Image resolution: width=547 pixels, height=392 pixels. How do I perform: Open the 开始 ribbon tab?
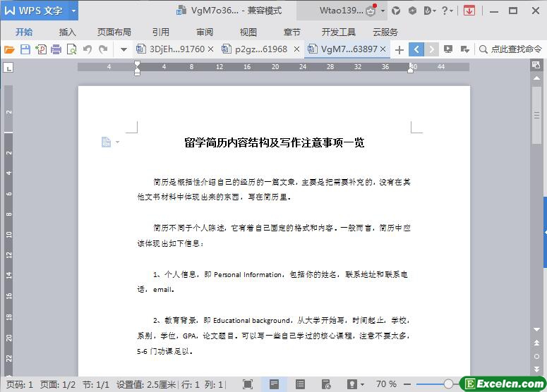point(24,32)
